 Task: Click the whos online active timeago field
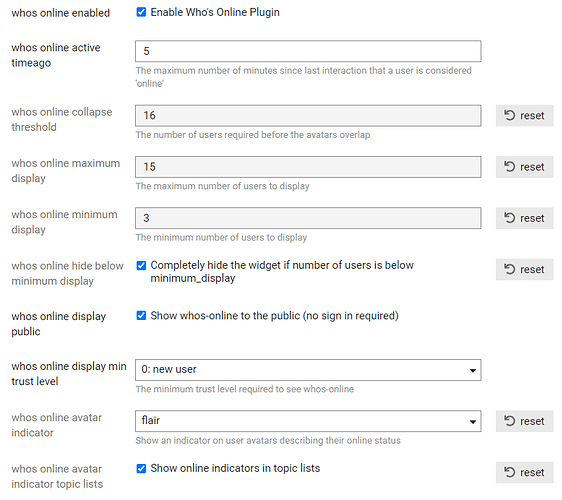(x=308, y=51)
